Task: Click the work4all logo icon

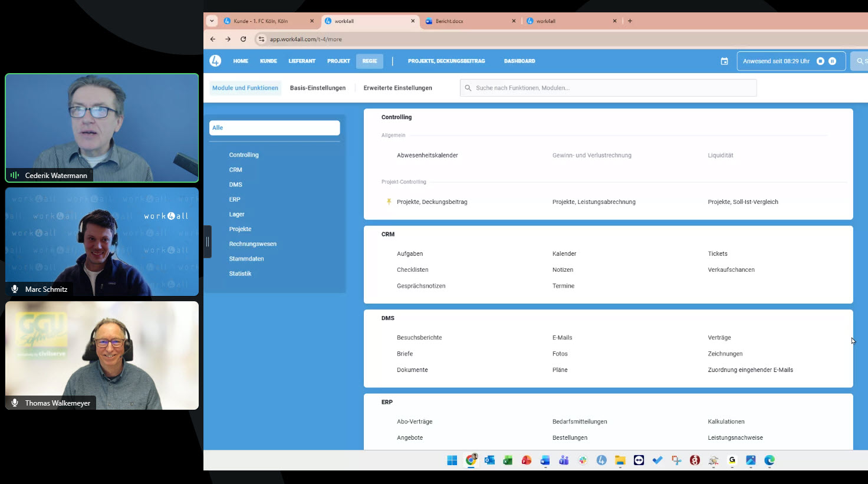Action: point(215,61)
